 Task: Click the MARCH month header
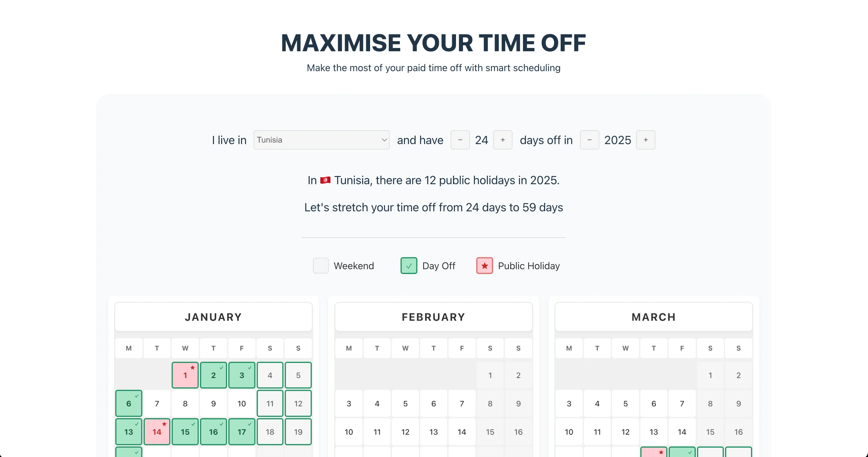pos(653,317)
